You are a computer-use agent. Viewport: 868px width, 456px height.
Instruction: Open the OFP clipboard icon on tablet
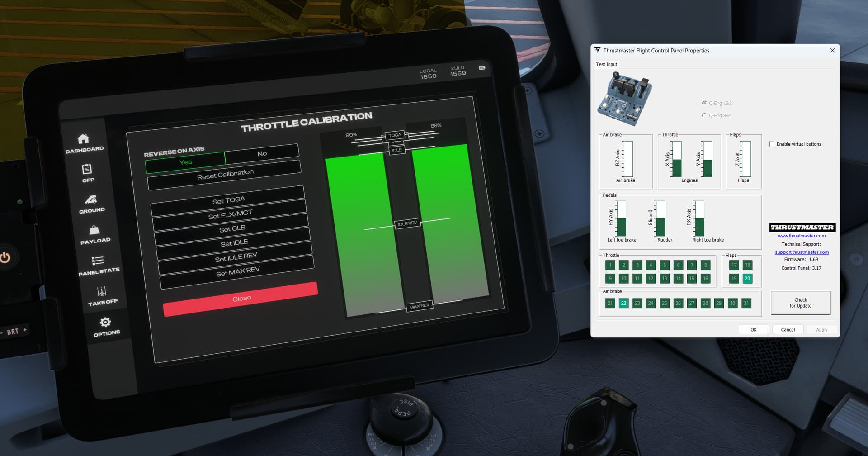click(87, 169)
